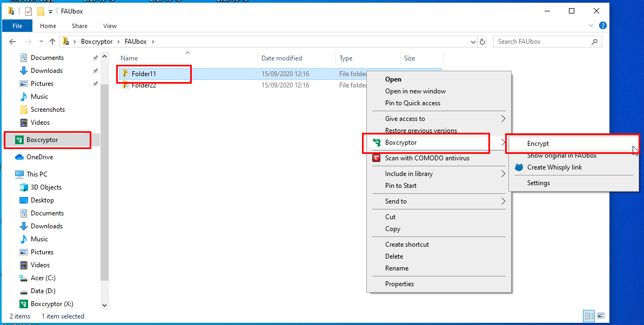644x325 pixels.
Task: Choose Pin to Quick access
Action: [x=412, y=103]
